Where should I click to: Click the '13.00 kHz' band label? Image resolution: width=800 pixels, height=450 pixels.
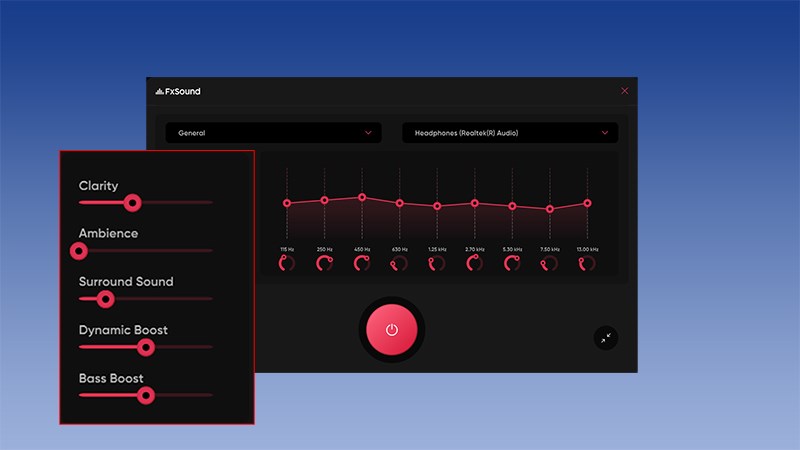(x=587, y=249)
